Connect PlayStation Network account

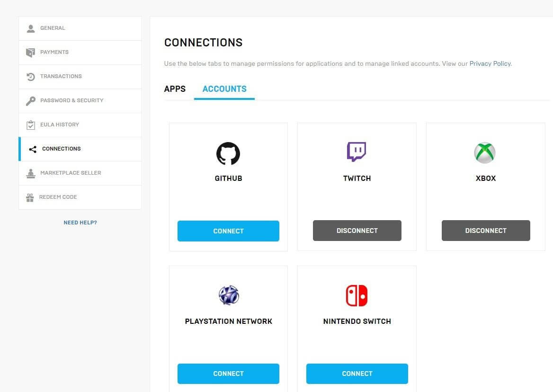(228, 374)
